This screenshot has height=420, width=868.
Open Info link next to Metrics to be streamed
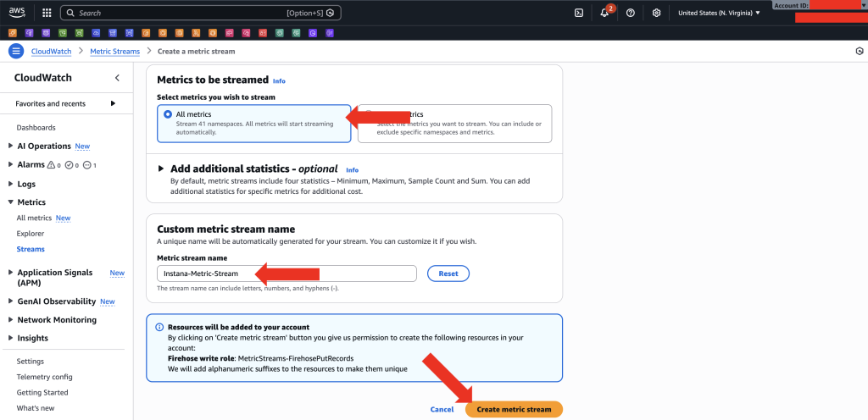[279, 81]
